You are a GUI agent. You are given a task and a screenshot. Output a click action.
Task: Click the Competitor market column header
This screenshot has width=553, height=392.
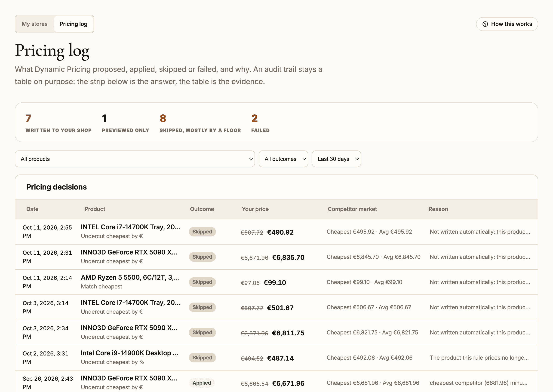(352, 209)
